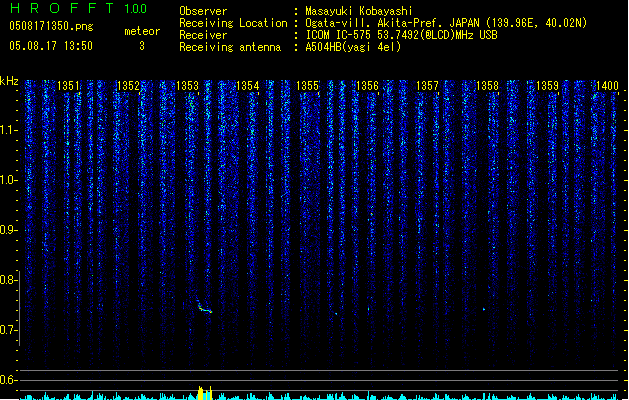Click the 1.1 frequency axis label
The width and height of the screenshot is (629, 400).
(x=9, y=130)
